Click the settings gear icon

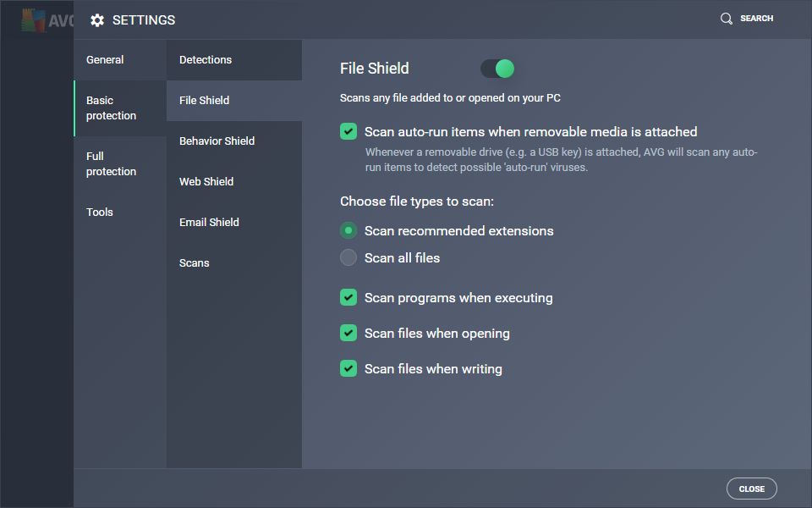pyautogui.click(x=97, y=20)
